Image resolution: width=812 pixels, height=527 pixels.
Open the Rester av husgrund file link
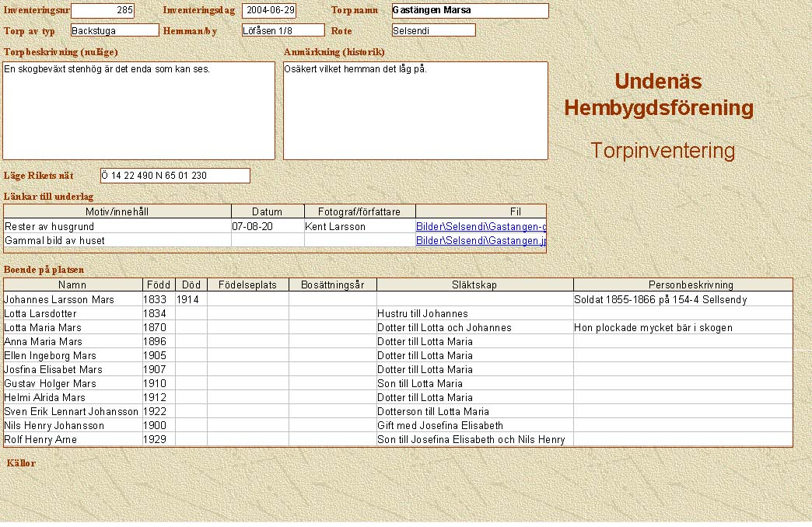(481, 227)
